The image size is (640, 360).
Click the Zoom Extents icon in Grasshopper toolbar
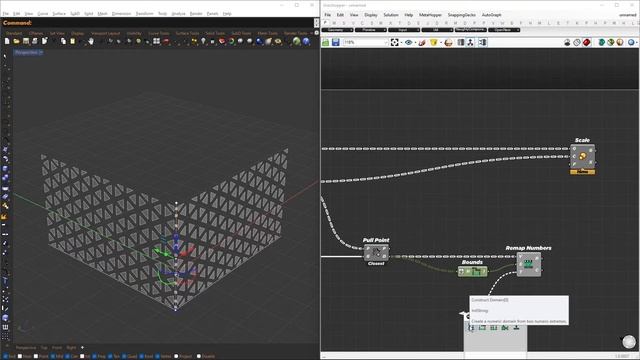[x=394, y=42]
